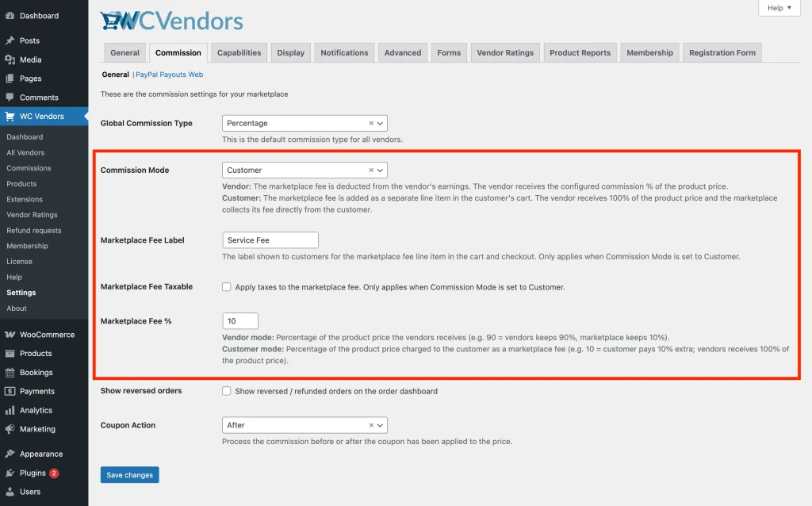This screenshot has height=506, width=812.
Task: Expand the Help dropdown panel
Action: [779, 8]
